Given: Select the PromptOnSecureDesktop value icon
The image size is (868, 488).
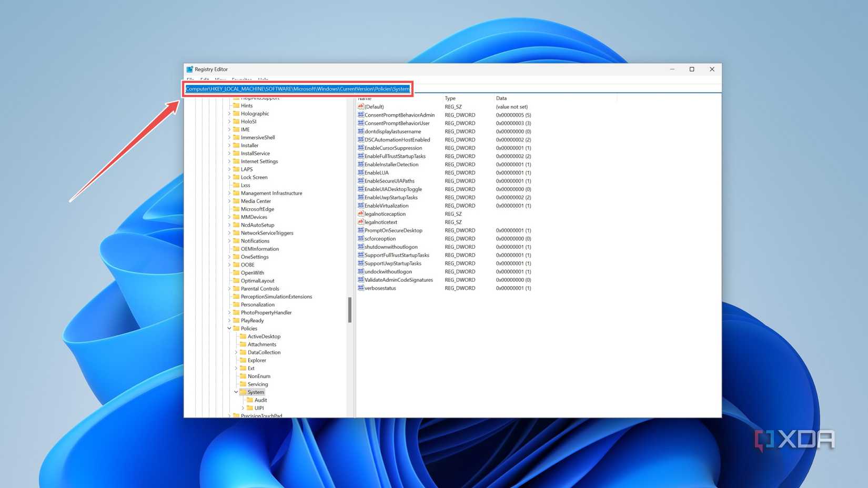Looking at the screenshot, I should [x=360, y=230].
